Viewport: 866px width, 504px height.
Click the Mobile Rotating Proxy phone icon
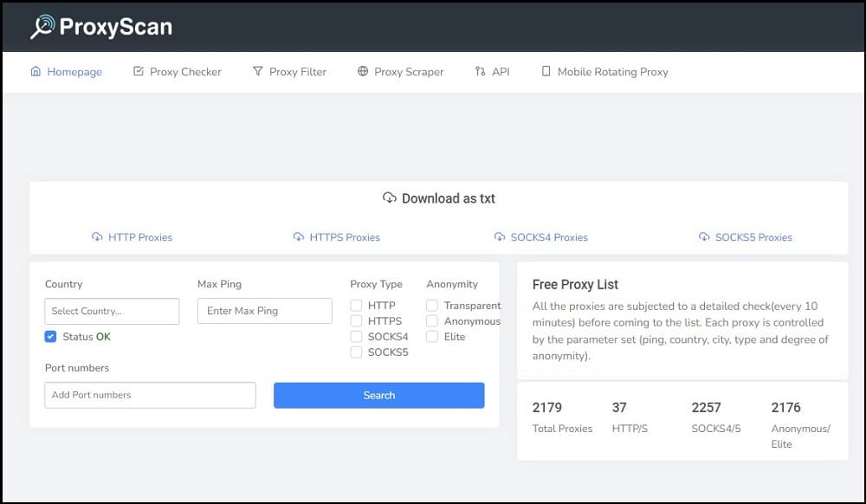point(546,71)
